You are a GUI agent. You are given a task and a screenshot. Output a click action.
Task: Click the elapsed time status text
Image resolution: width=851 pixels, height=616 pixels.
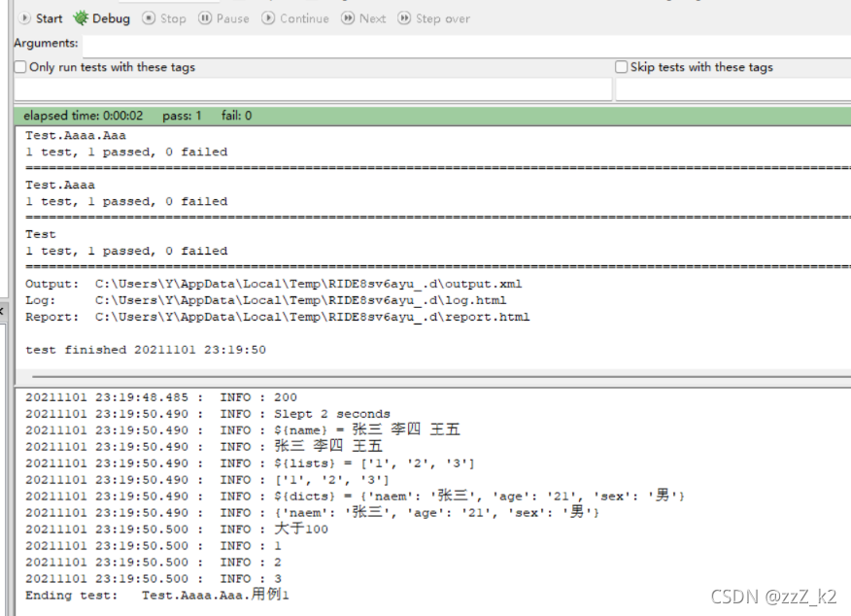[83, 116]
